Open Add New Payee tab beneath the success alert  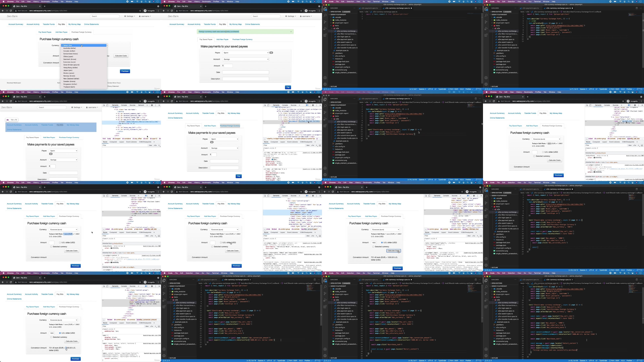(222, 39)
